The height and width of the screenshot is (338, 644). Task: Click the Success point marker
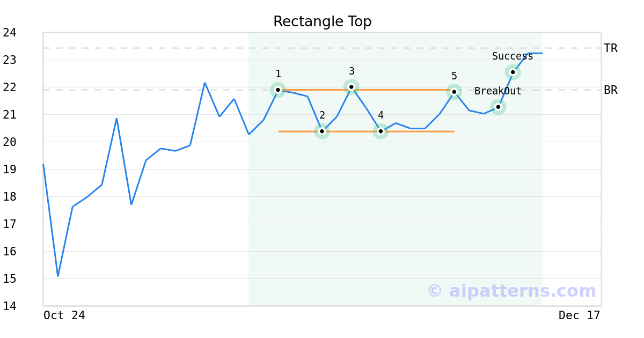pos(513,72)
